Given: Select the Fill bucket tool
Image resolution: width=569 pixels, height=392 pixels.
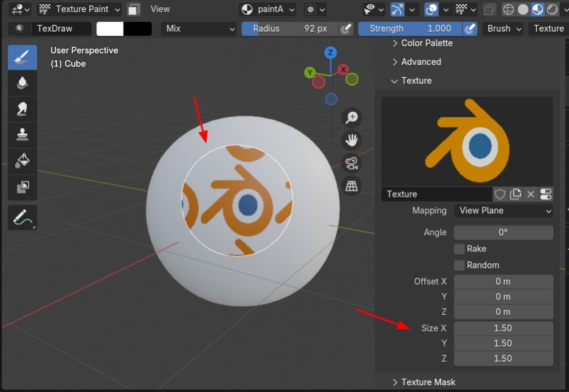Looking at the screenshot, I should point(22,161).
